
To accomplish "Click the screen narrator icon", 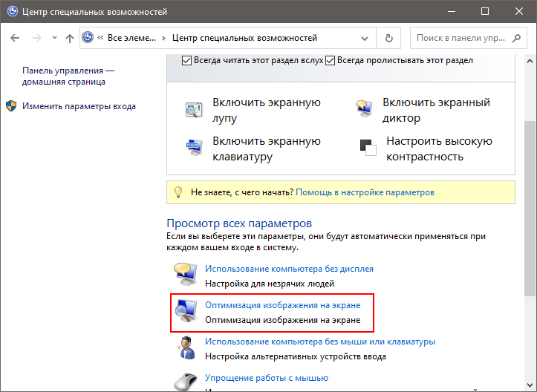I will pos(364,110).
